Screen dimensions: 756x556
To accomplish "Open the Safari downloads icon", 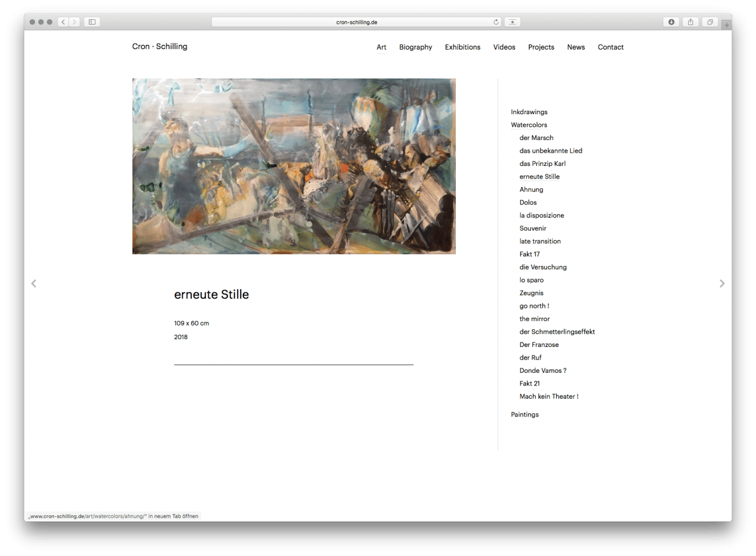I will coord(671,22).
